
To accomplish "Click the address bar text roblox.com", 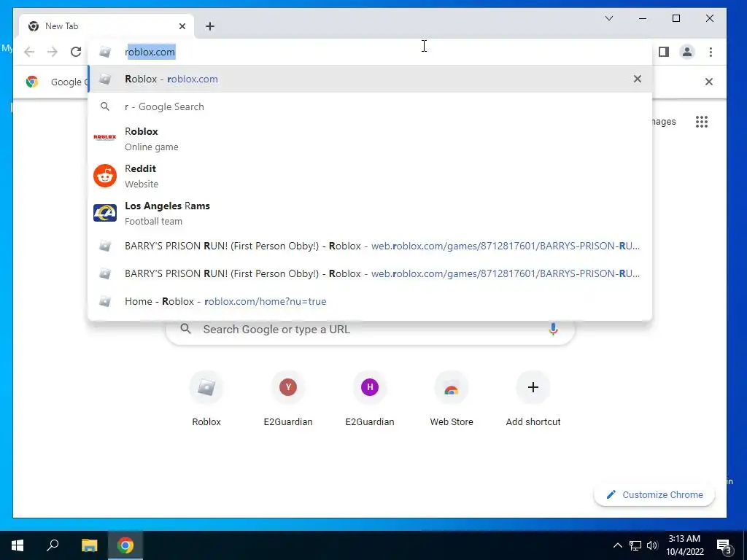I will click(150, 52).
